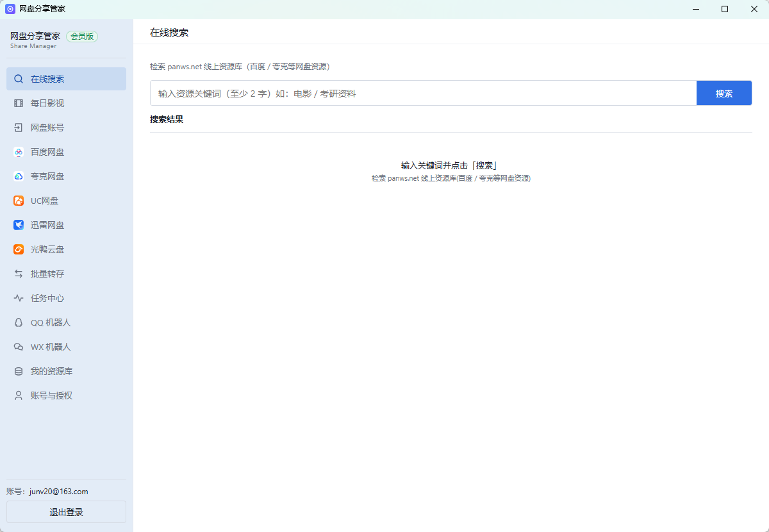The image size is (769, 532).
Task: Open the 每日影视 page
Action: pyautogui.click(x=67, y=103)
